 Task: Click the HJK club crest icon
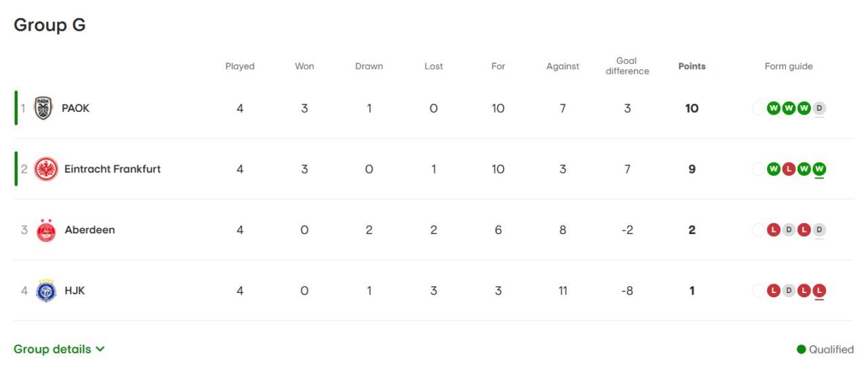[46, 290]
